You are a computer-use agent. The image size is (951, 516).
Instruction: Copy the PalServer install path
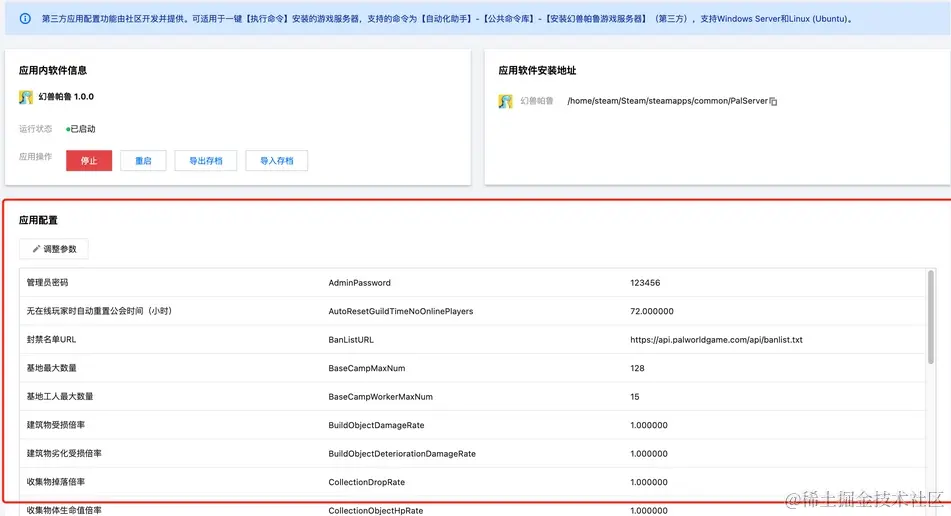click(x=773, y=101)
